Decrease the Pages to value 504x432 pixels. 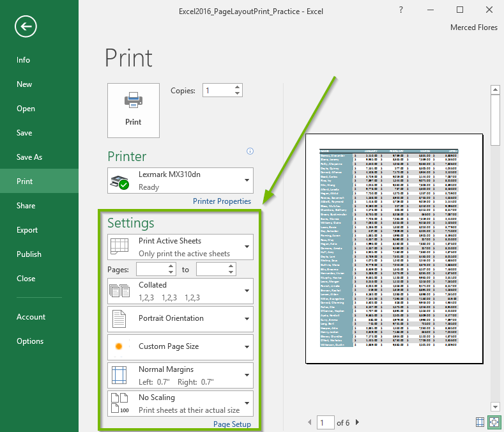[x=231, y=272]
